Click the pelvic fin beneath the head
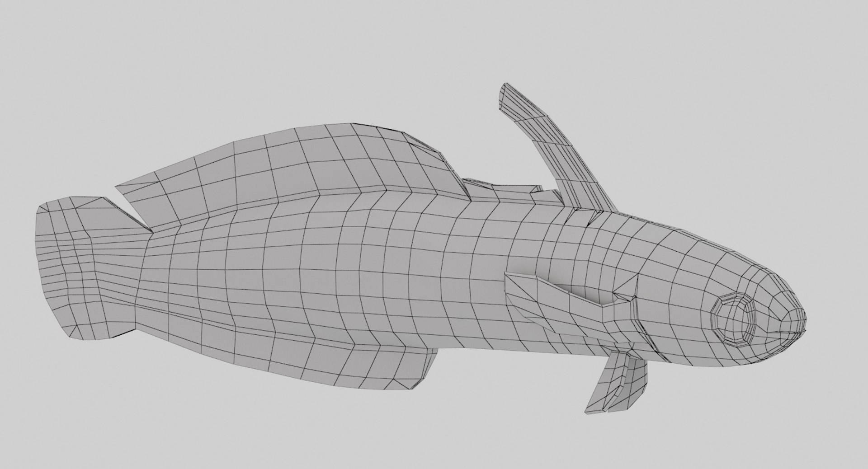 click(617, 381)
